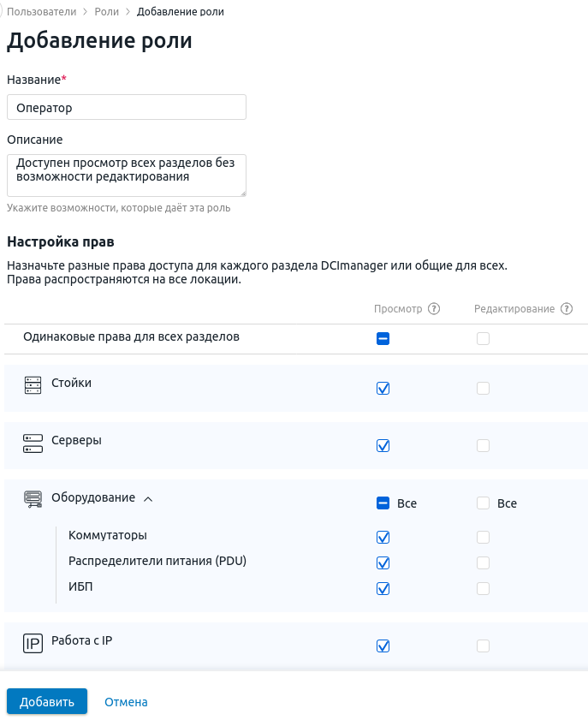Enable edit for all sections checkbox
This screenshot has height=726, width=588.
pos(483,338)
